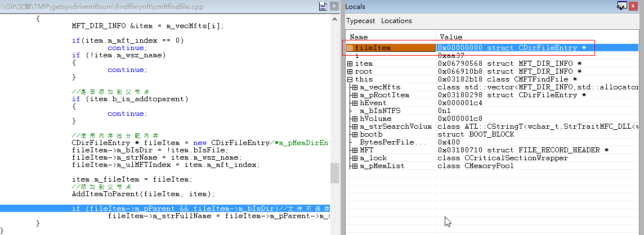The image size is (644, 235).
Task: Expand the bootb BOOT_BLOCK member
Action: tap(354, 135)
